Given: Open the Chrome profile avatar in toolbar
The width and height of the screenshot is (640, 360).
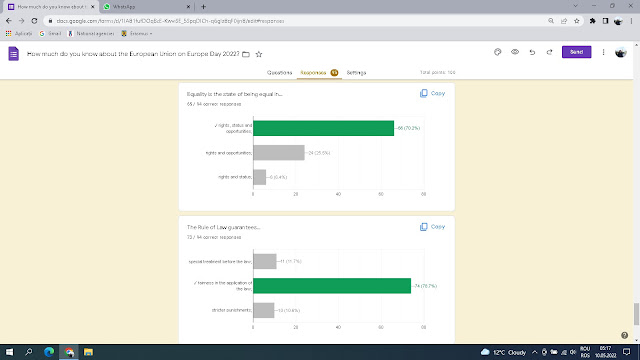Looking at the screenshot, I should [x=618, y=21].
